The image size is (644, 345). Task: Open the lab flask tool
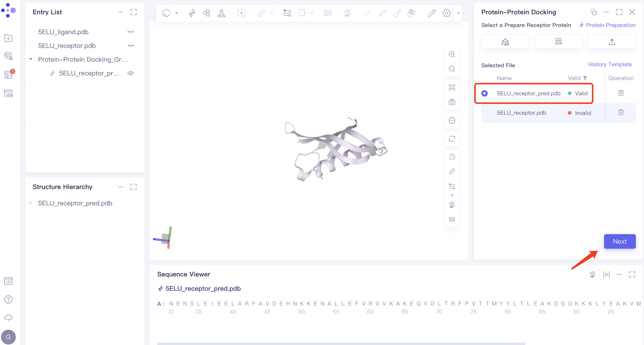221,13
